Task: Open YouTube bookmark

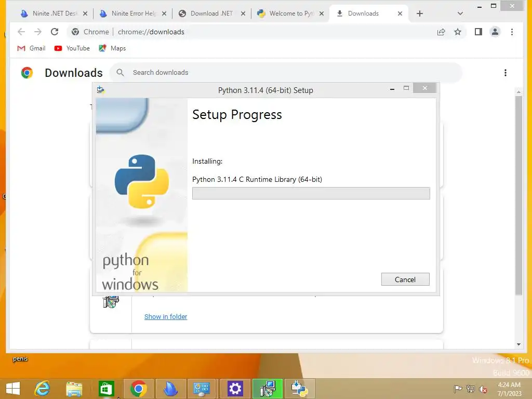Action: pyautogui.click(x=72, y=48)
